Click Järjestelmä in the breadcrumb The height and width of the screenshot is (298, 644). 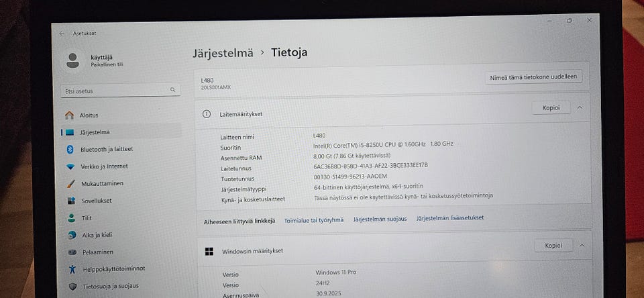[223, 54]
